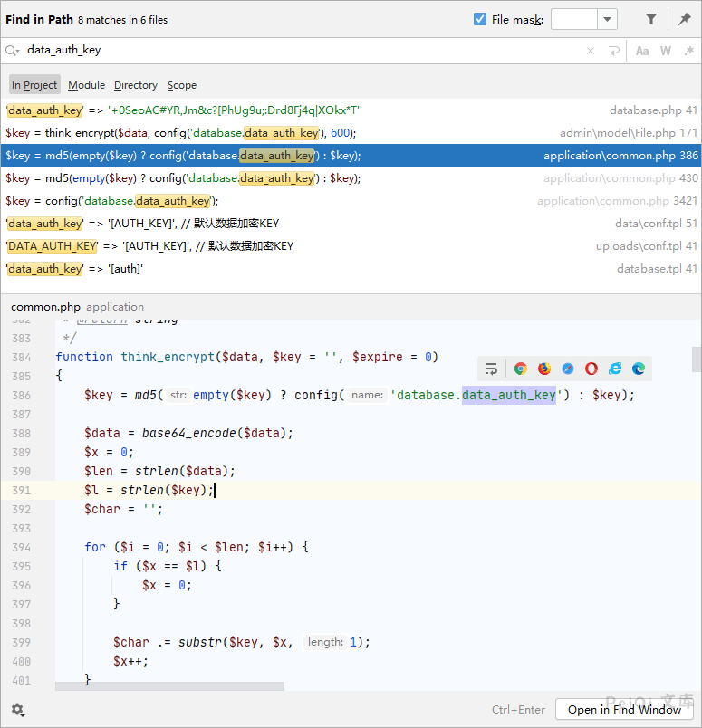Toggle Match Case (Aa) option
This screenshot has height=728, width=702.
click(x=642, y=51)
